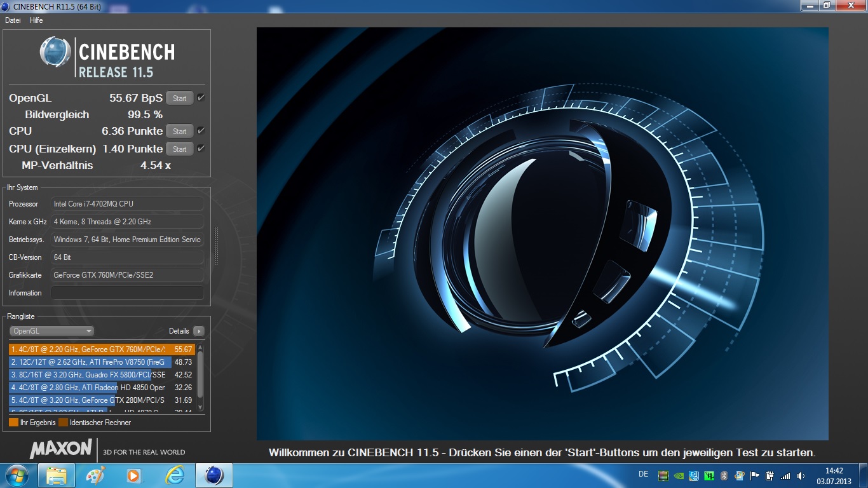This screenshot has width=868, height=488.
Task: Click the 1.40 Punkte single-core score
Action: pos(133,149)
